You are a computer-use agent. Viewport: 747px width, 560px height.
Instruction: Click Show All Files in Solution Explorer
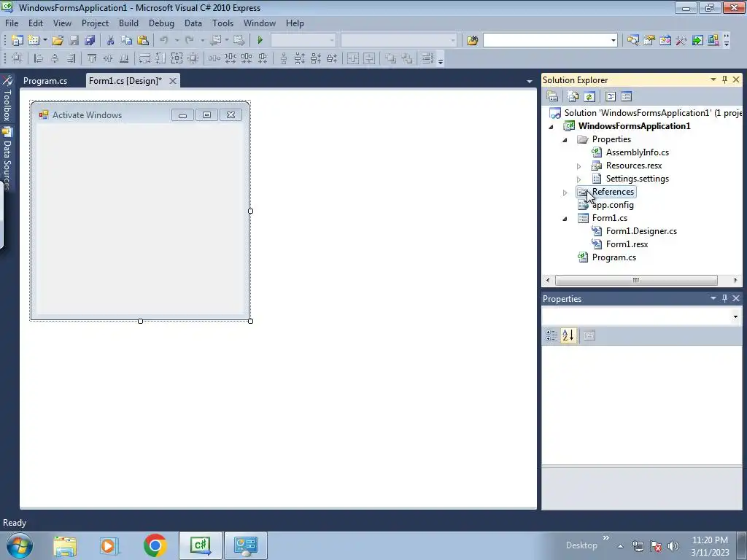point(573,97)
